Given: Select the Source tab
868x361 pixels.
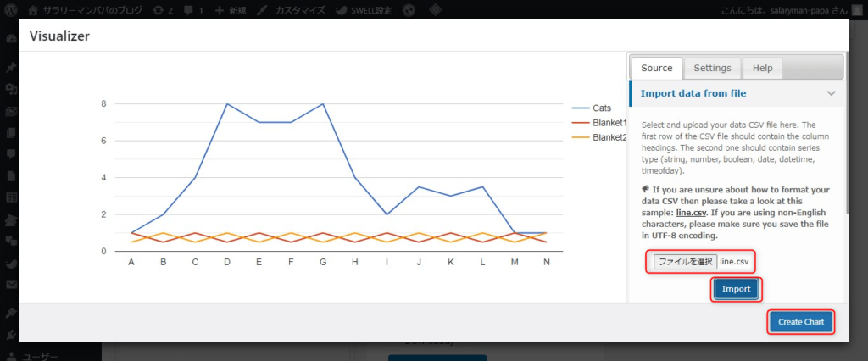Looking at the screenshot, I should click(656, 68).
